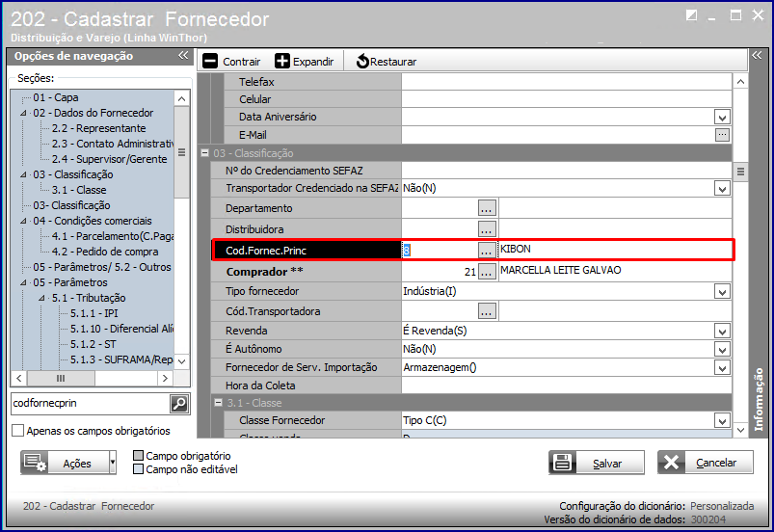Collapse 5.1 - Tributação tree node
Image resolution: width=774 pixels, height=532 pixels.
42,298
